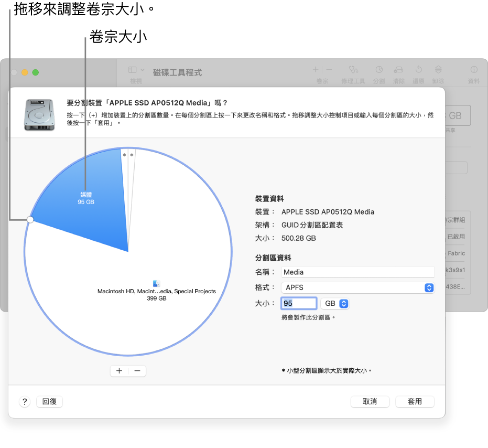Click the GUID 分割區配置表 scheme text
Image resolution: width=488 pixels, height=448 pixels.
[312, 225]
